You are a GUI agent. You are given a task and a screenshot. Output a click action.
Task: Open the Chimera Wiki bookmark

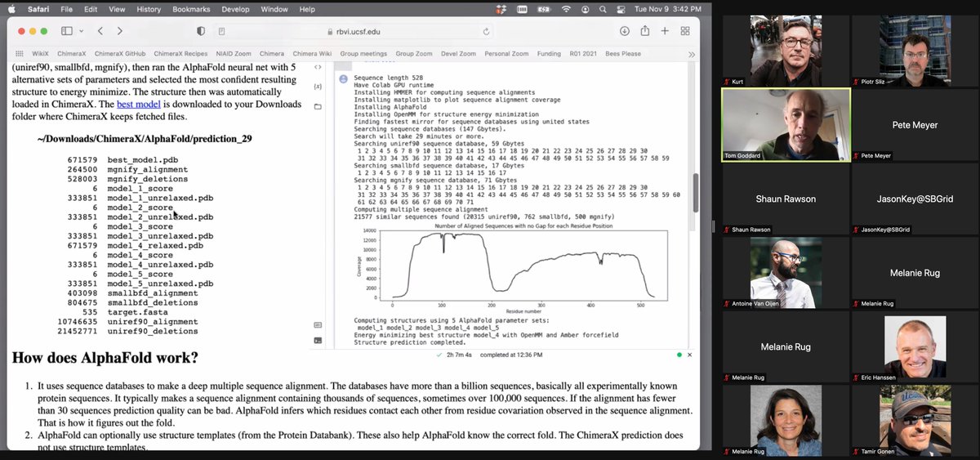[313, 54]
